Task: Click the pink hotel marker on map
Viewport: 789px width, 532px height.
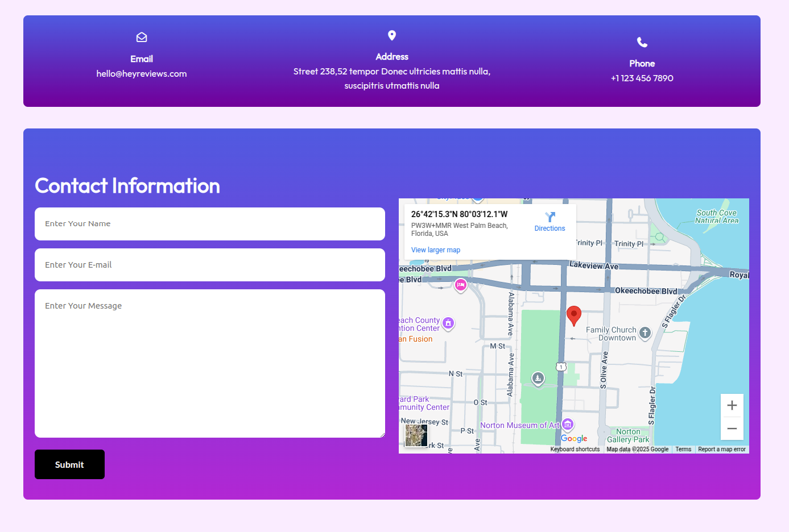Action: (x=461, y=285)
